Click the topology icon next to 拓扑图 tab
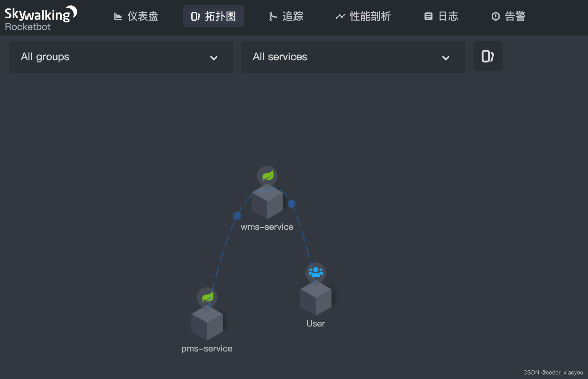Screen dimensions: 588x379 click(x=195, y=16)
